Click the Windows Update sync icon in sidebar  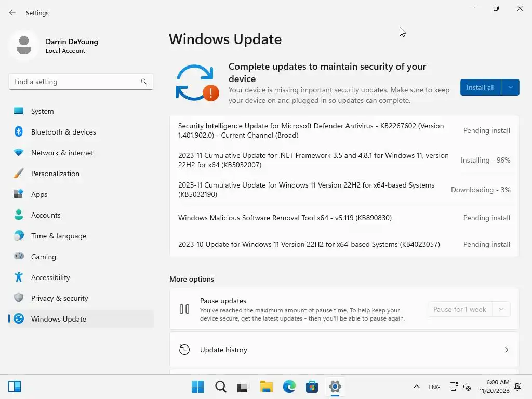[x=19, y=318]
